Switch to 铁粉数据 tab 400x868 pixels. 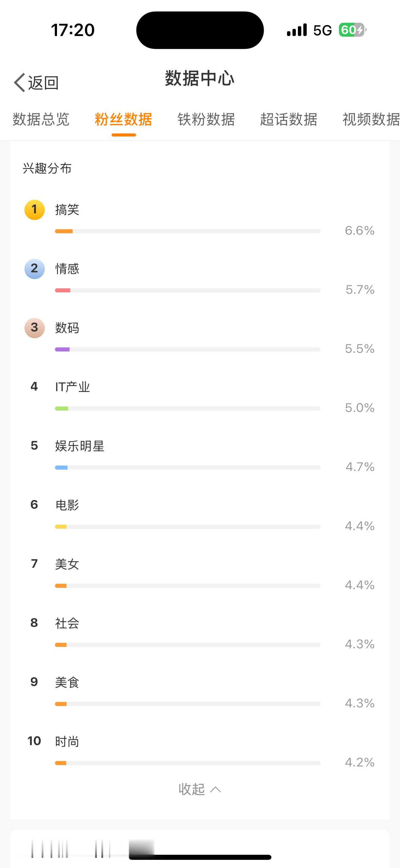click(x=206, y=120)
